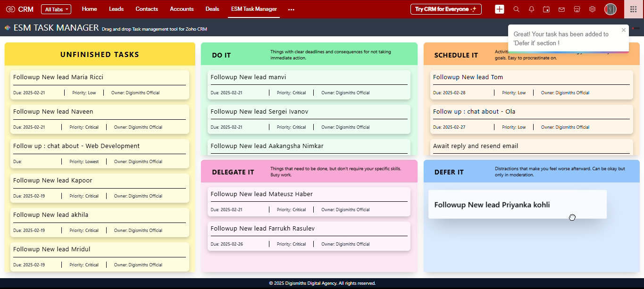644x289 pixels.
Task: Open notifications bell icon
Action: point(531,9)
